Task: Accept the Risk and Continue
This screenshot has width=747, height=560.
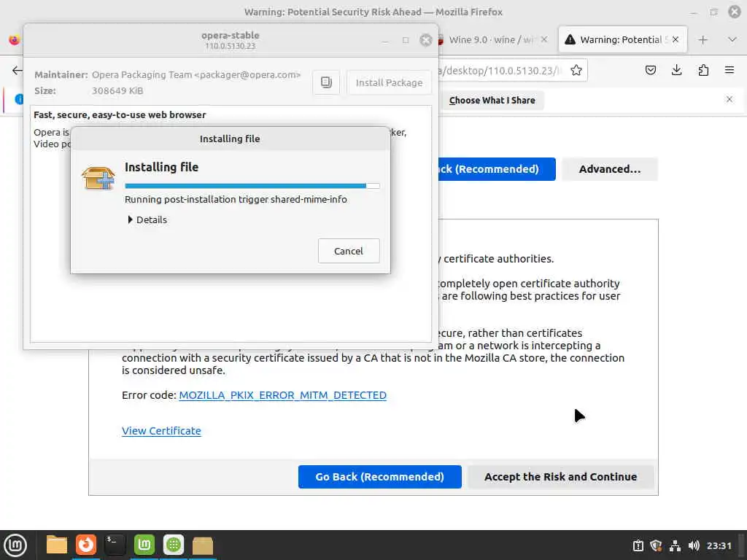Action: (560, 477)
